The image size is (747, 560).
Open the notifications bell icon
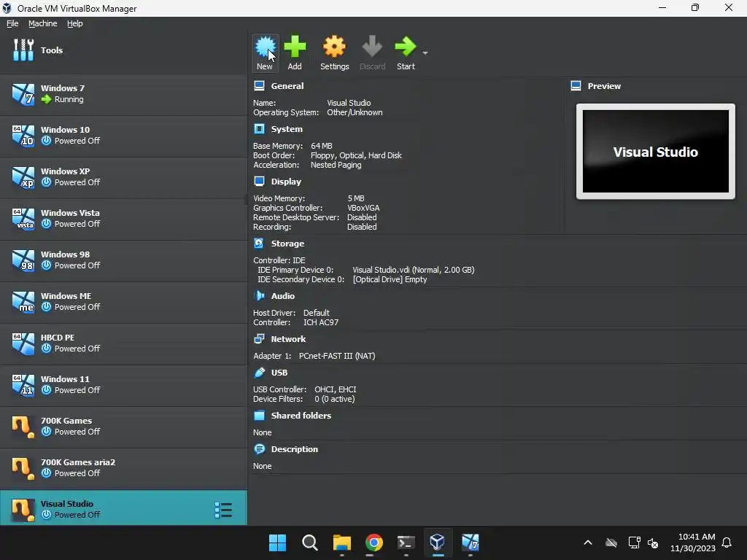pyautogui.click(x=727, y=542)
